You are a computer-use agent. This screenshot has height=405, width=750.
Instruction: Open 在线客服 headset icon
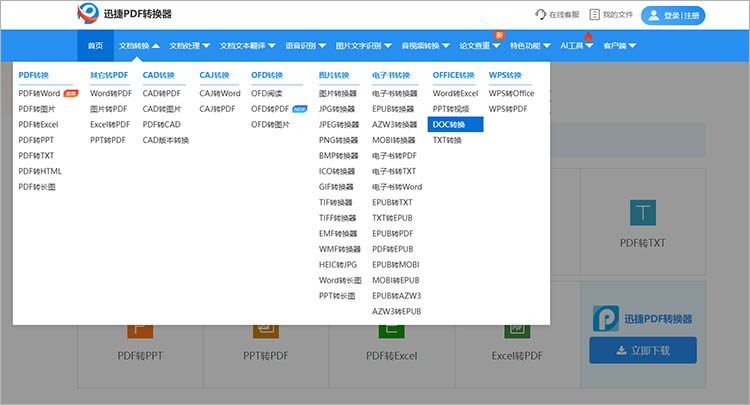(x=540, y=14)
